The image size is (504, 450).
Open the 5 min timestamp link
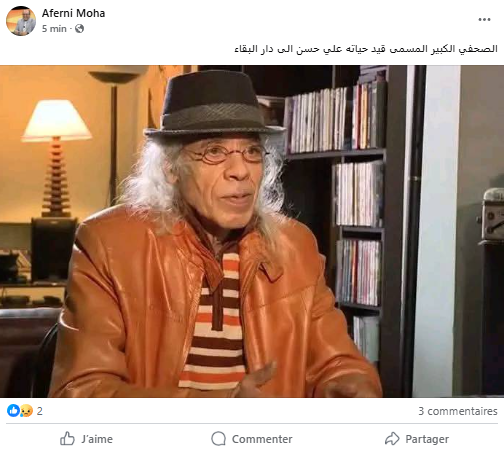tap(54, 29)
